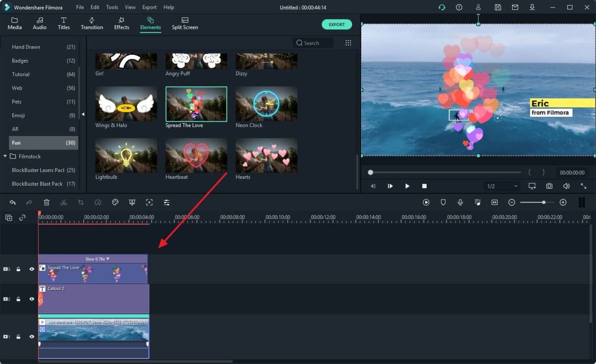Viewport: 596px width, 364px height.
Task: Switch to the Transition tab
Action: tap(92, 23)
